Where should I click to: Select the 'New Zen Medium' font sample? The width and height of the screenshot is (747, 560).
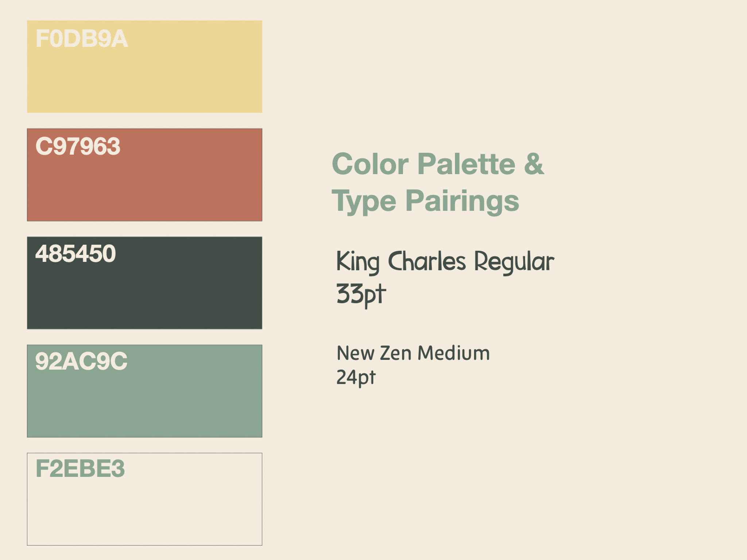tap(413, 353)
